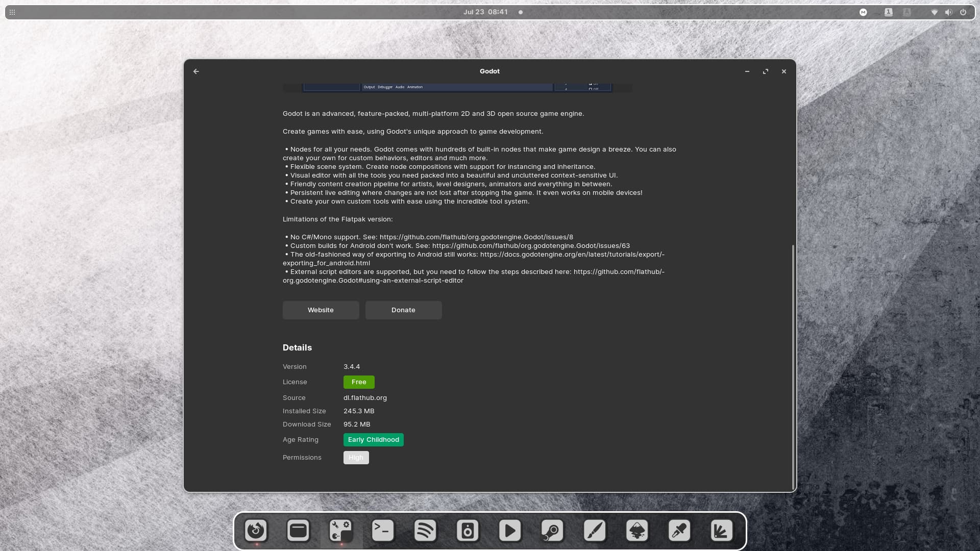Click the Donate button
980x551 pixels.
point(403,310)
